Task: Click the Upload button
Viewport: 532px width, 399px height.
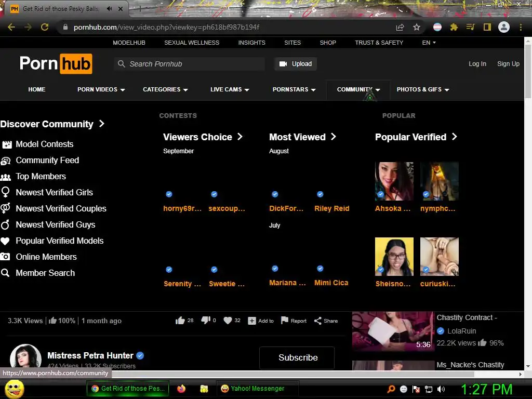Action: 296,64
